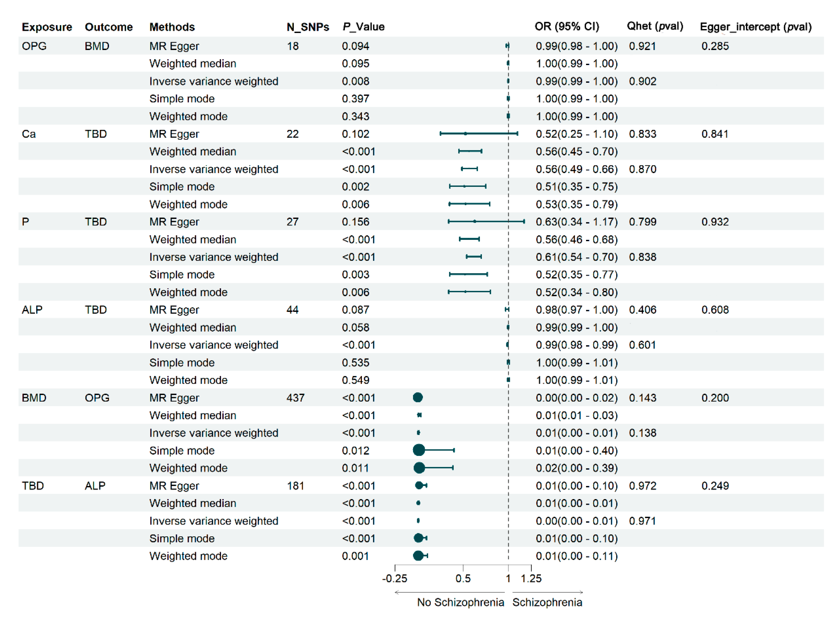
Task: Click the N_SNPs value 437
Action: [295, 398]
